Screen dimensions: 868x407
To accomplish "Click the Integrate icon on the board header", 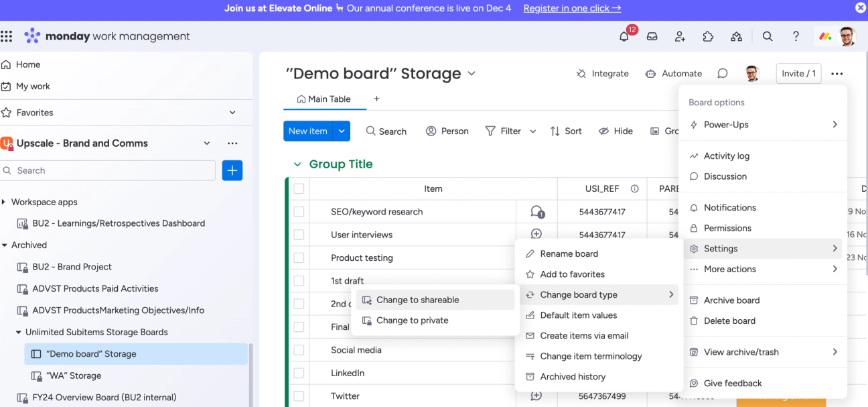I will click(581, 74).
